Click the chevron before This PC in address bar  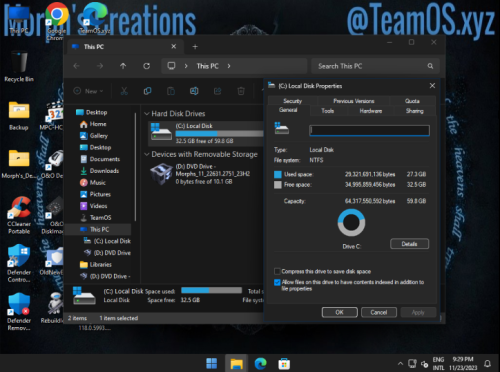(x=186, y=66)
